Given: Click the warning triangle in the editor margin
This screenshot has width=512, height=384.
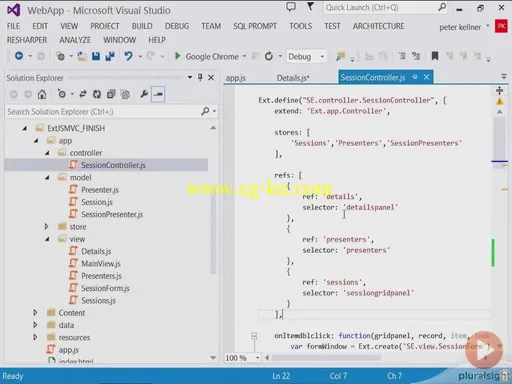Looking at the screenshot, I should click(499, 101).
